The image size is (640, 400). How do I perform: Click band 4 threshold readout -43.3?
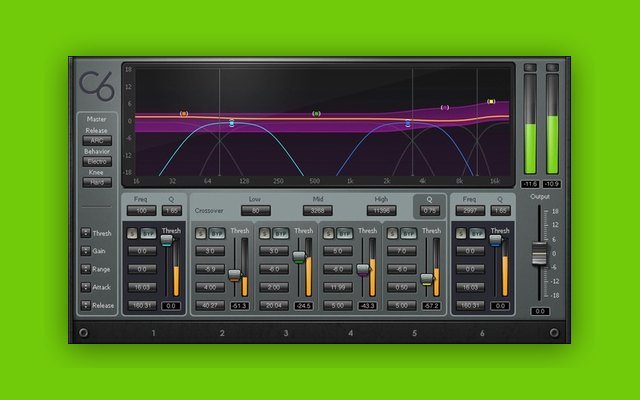tap(367, 306)
